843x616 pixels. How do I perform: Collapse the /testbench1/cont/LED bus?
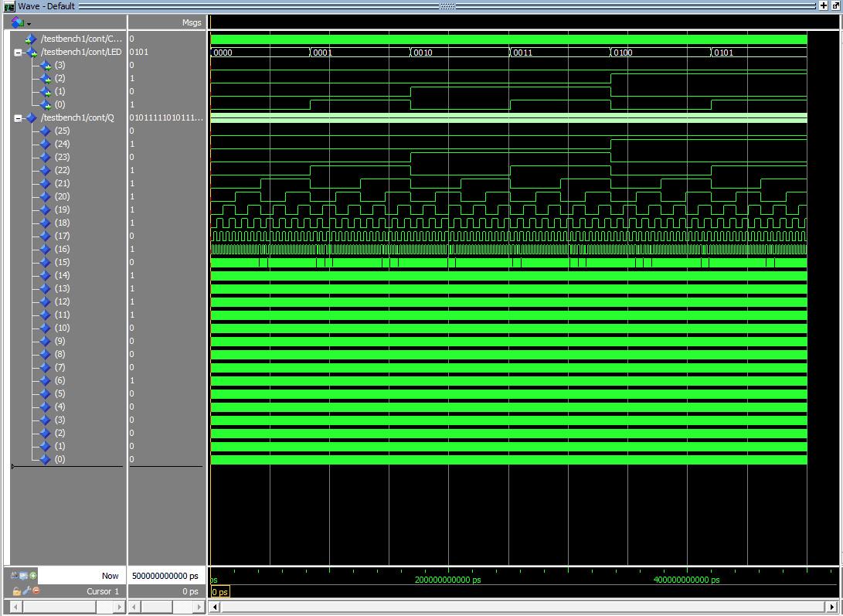pyautogui.click(x=18, y=53)
